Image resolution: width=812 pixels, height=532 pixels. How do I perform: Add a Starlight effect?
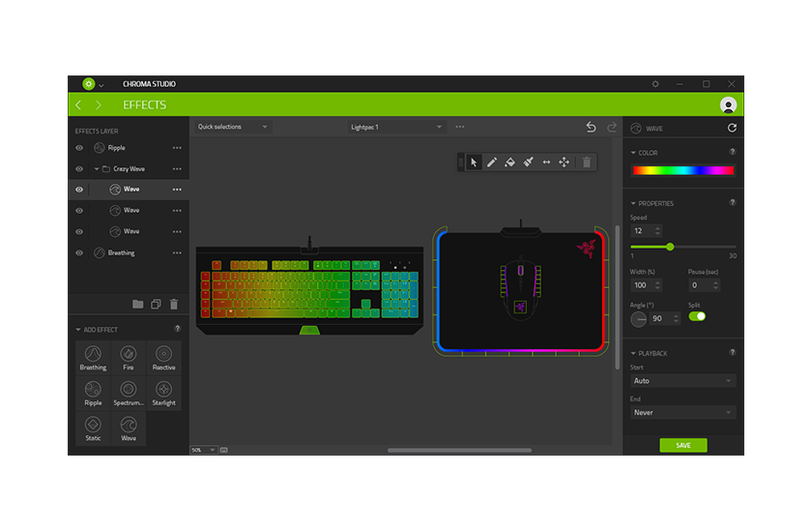[x=163, y=393]
